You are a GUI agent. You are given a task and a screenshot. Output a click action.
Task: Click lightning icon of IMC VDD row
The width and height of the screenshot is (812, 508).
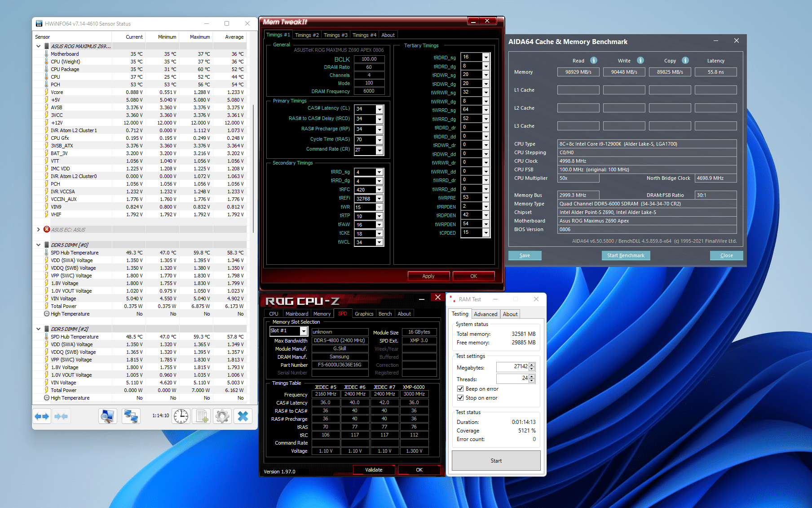point(46,168)
